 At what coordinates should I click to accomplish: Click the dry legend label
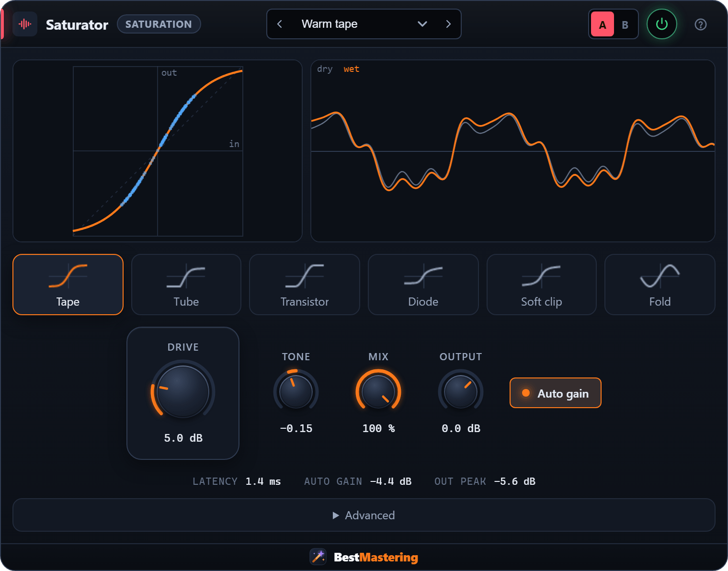(x=325, y=69)
